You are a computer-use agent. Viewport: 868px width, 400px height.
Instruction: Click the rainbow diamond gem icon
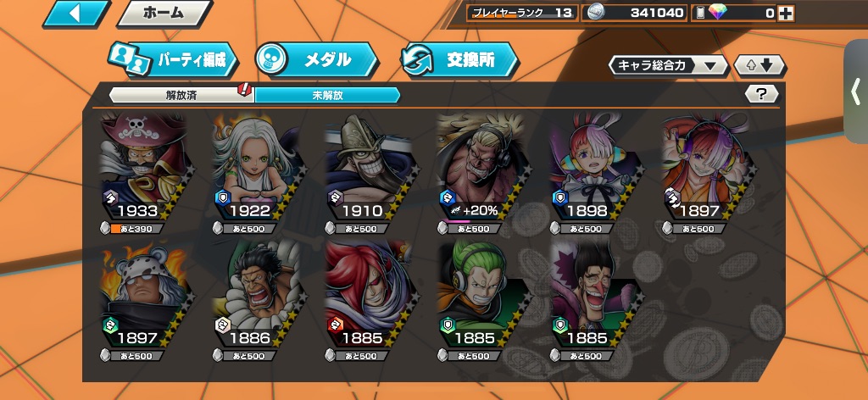click(x=717, y=13)
